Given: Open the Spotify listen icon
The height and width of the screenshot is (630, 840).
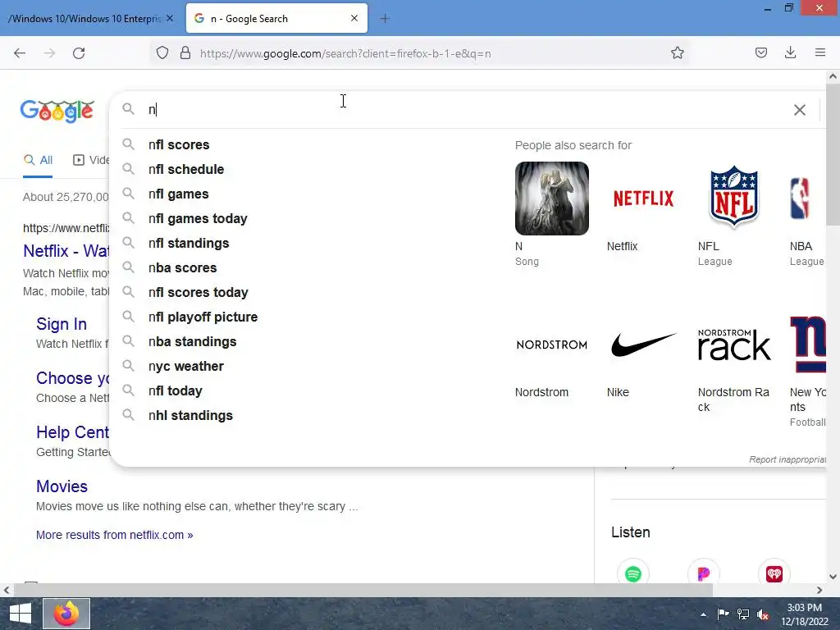Looking at the screenshot, I should click(633, 573).
